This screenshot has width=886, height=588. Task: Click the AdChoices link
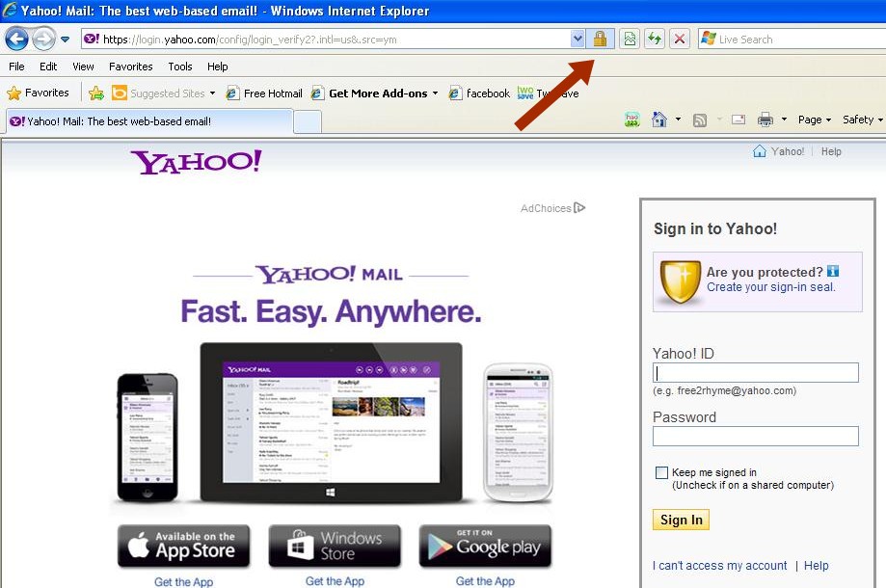tap(552, 208)
